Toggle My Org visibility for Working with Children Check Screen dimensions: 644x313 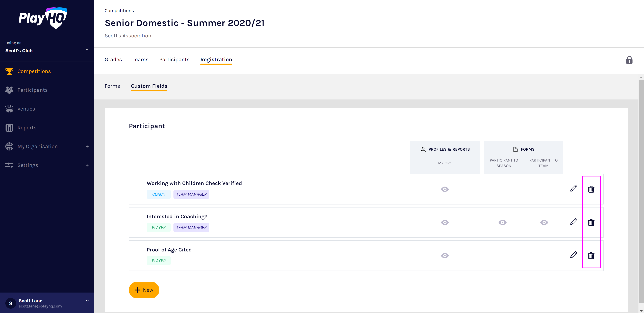[445, 189]
